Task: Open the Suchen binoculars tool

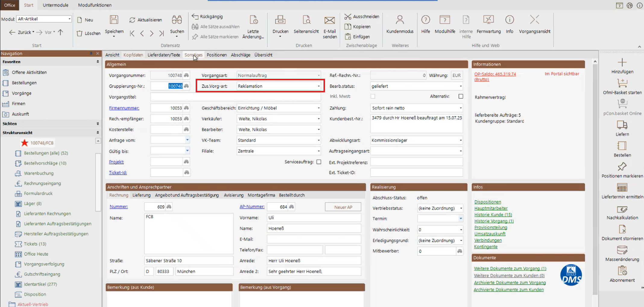Action: tap(177, 20)
